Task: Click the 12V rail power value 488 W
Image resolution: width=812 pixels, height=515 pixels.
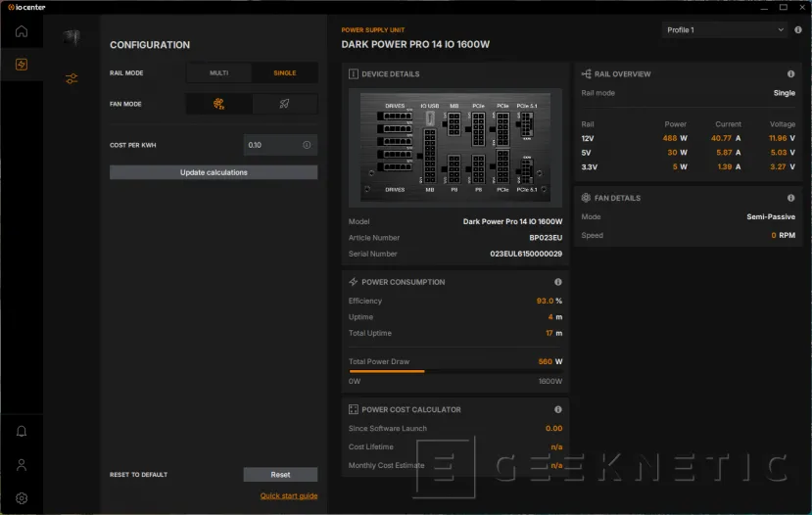Action: point(675,138)
